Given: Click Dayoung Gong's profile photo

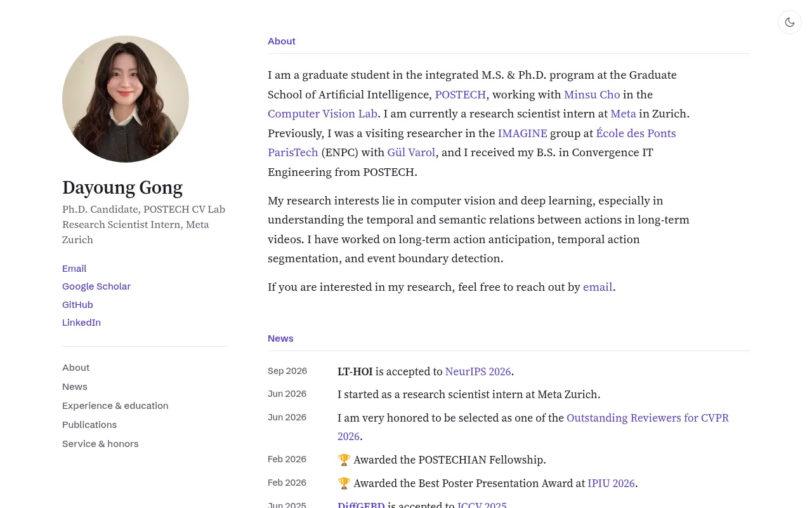Looking at the screenshot, I should click(x=126, y=99).
